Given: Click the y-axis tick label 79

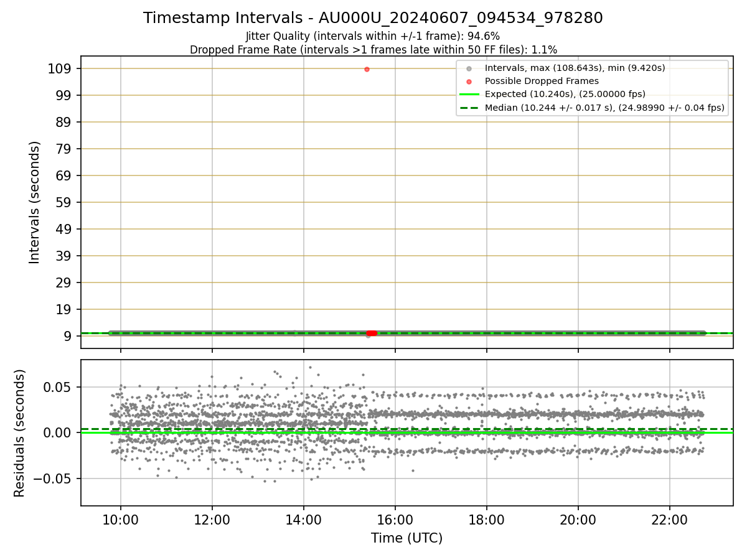Looking at the screenshot, I should (64, 149).
